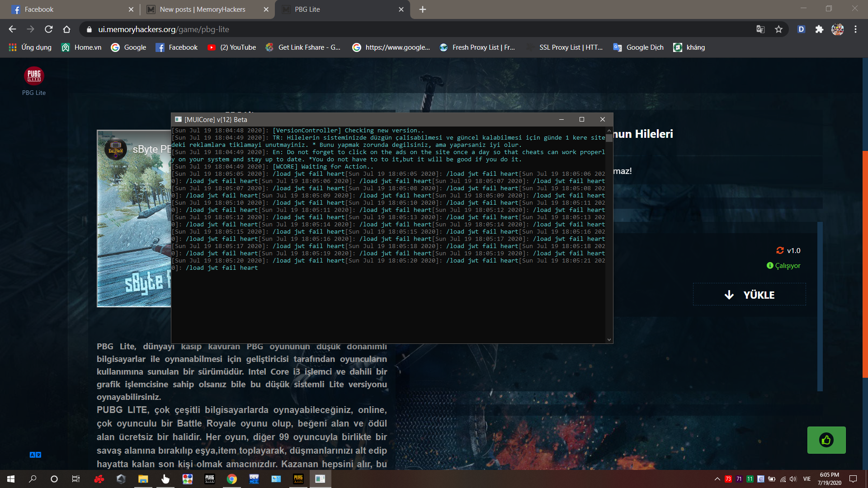Image resolution: width=868 pixels, height=488 pixels.
Task: Click the v1.0 version refresh icon
Action: [780, 250]
